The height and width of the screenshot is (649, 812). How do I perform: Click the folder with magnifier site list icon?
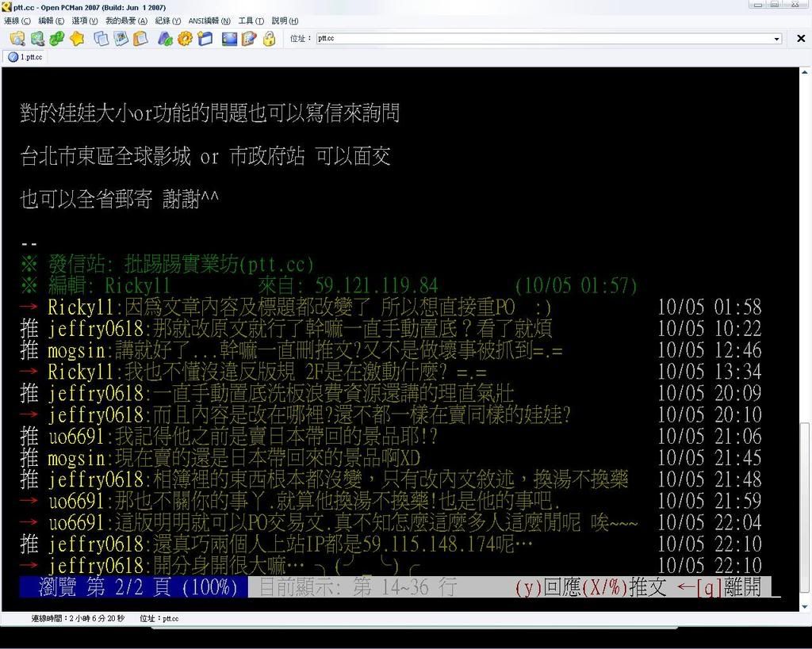[x=17, y=38]
